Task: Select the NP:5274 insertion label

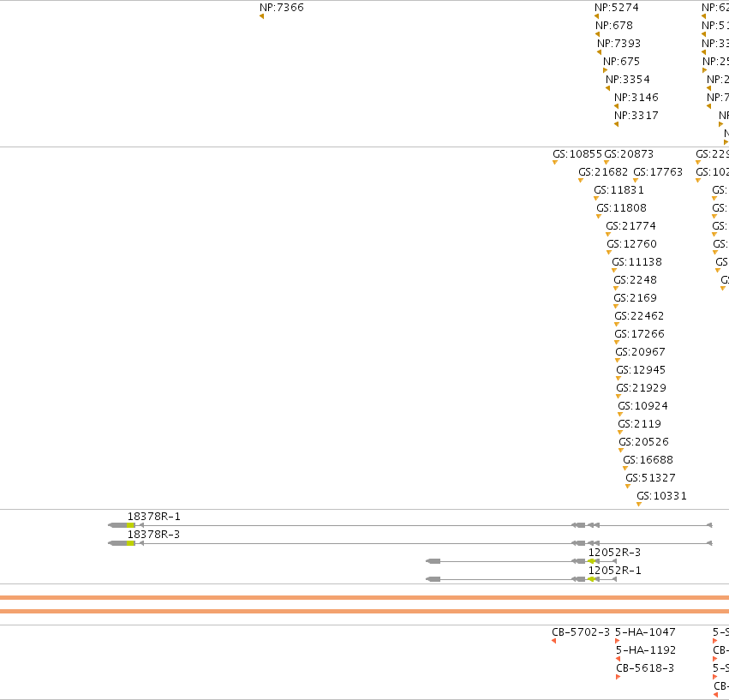Action: [x=617, y=8]
